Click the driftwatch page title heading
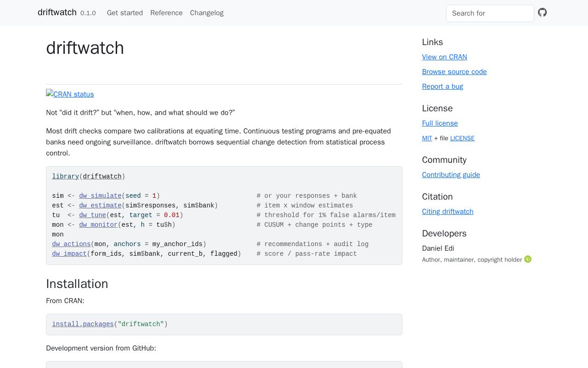The image size is (588, 368). pyautogui.click(x=85, y=48)
